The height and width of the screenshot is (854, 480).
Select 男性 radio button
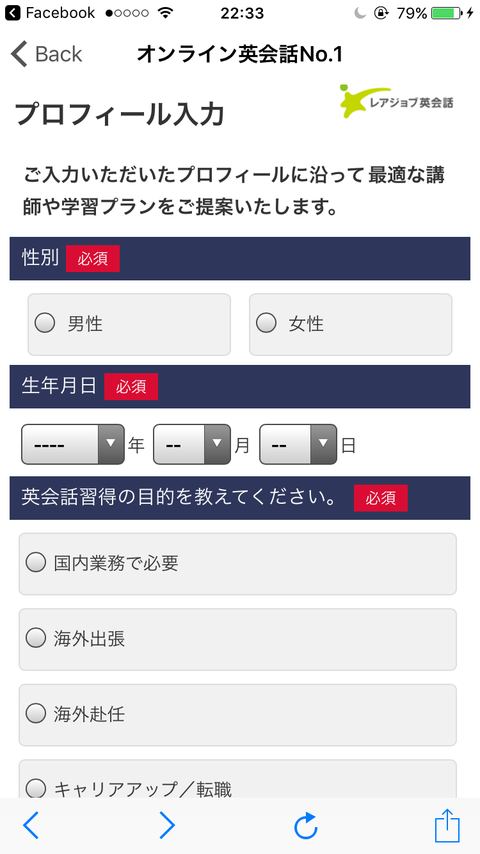(129, 324)
